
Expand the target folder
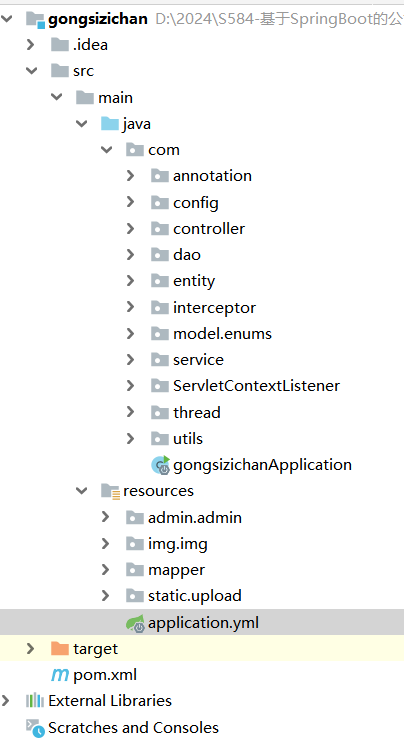30,648
